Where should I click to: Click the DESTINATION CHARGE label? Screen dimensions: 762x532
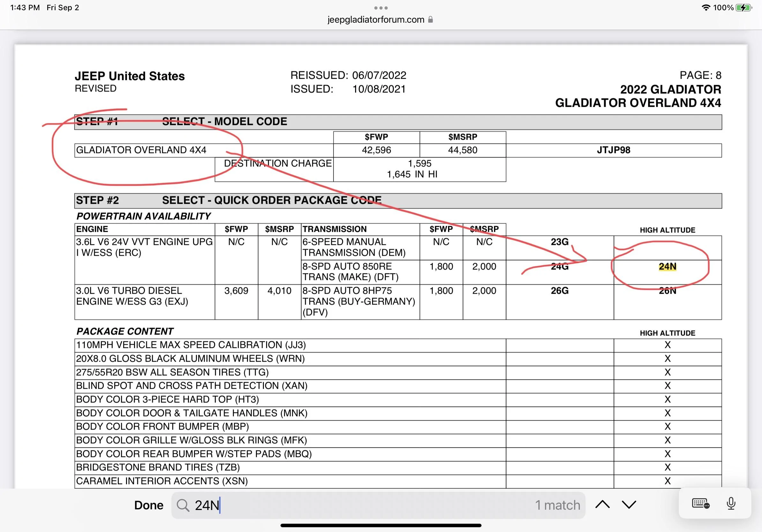point(278,163)
